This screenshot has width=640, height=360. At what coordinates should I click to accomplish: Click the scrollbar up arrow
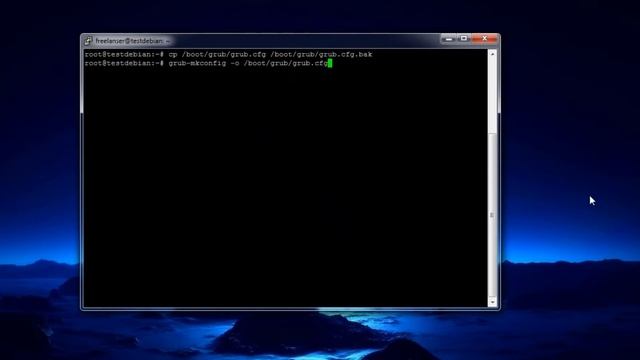[x=493, y=54]
